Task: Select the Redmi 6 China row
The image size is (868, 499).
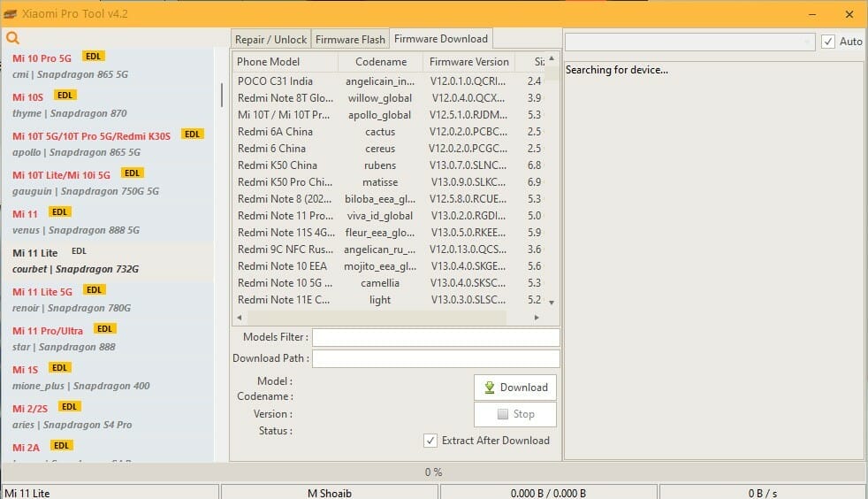Action: (390, 149)
